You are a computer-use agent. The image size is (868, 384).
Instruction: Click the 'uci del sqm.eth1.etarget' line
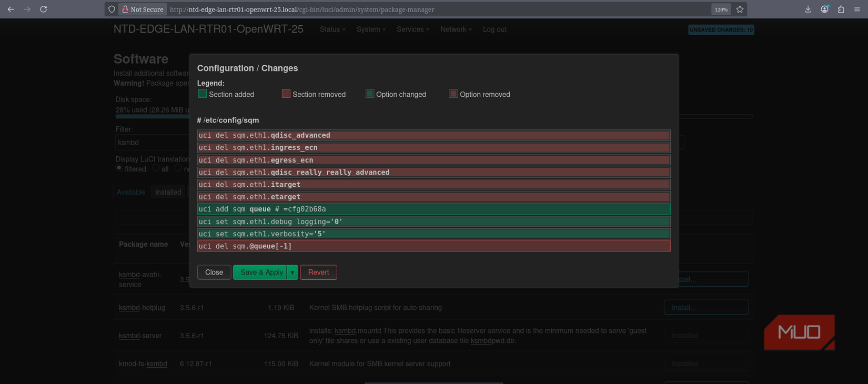click(434, 197)
